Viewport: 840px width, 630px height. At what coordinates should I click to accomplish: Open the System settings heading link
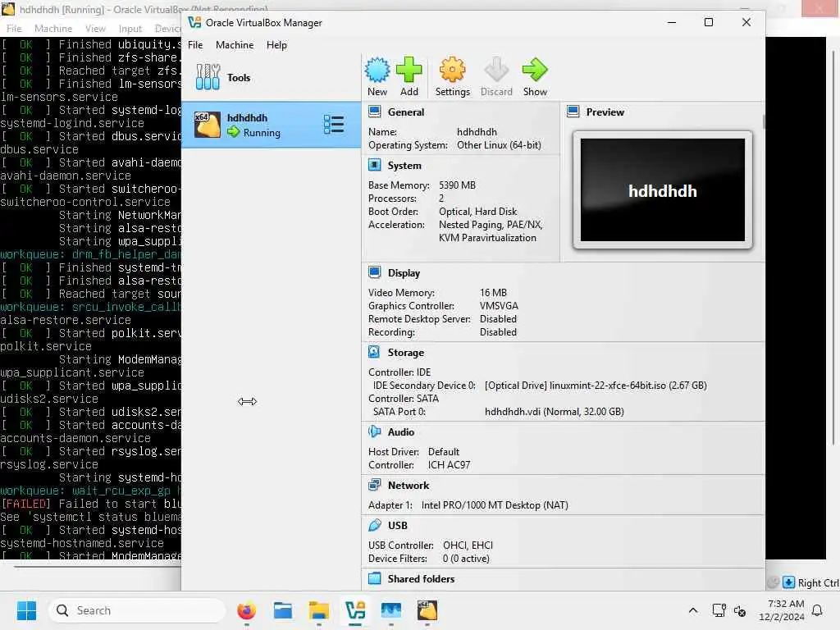(404, 166)
